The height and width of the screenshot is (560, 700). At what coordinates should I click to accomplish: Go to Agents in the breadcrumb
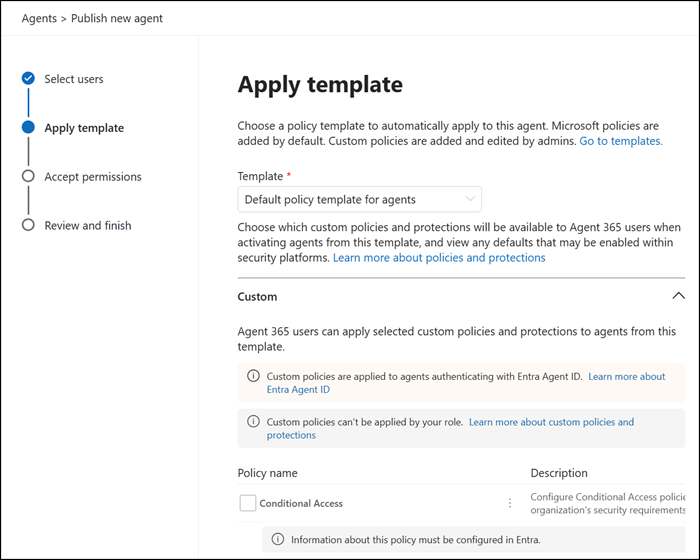pyautogui.click(x=39, y=18)
